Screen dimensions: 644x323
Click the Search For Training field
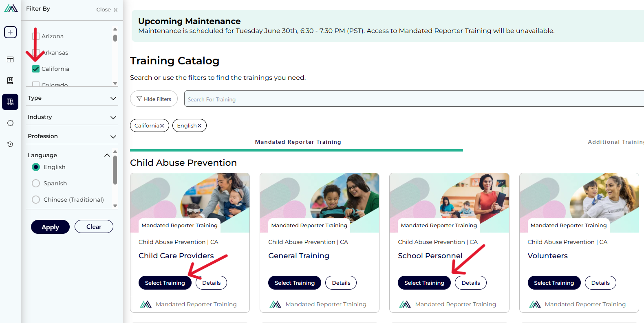(x=414, y=99)
